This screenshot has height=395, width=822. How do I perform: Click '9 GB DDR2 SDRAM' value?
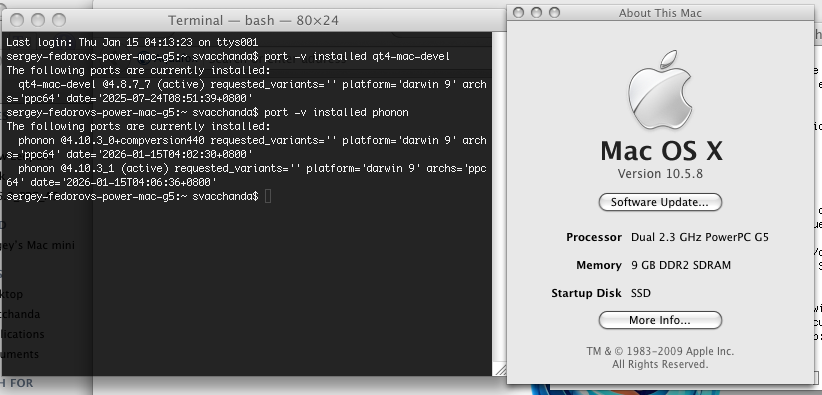[x=681, y=265]
